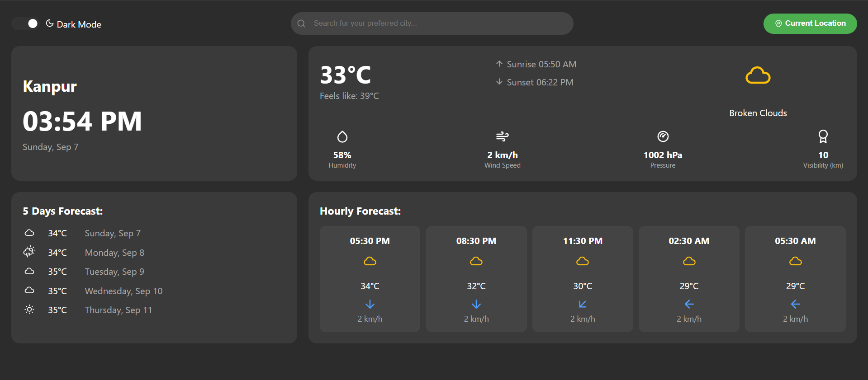Click the sun icon for Thursday forecast

tap(29, 310)
